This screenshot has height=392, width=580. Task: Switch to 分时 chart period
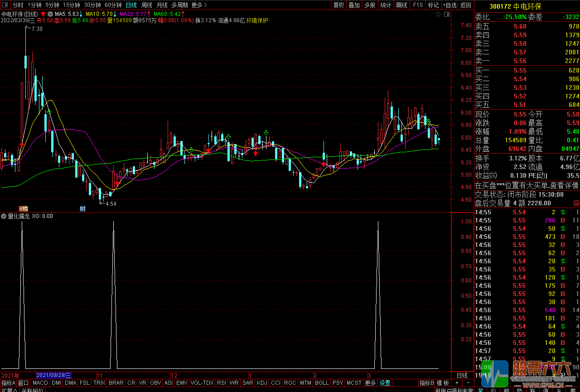coord(18,5)
